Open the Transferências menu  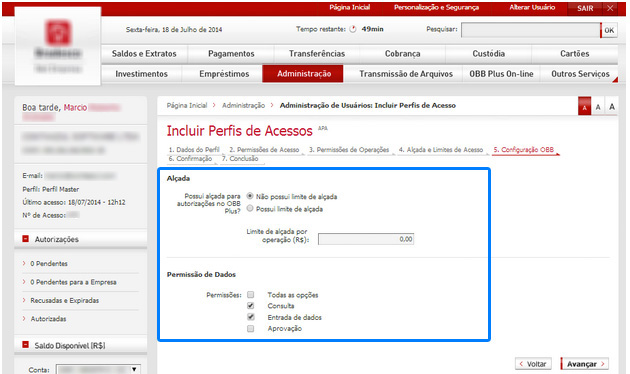tap(317, 54)
